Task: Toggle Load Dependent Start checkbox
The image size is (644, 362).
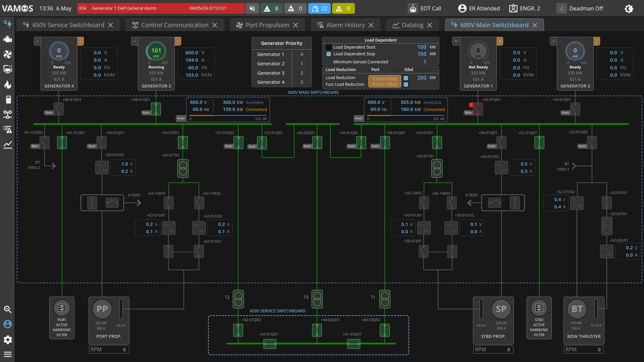Action: coord(329,47)
